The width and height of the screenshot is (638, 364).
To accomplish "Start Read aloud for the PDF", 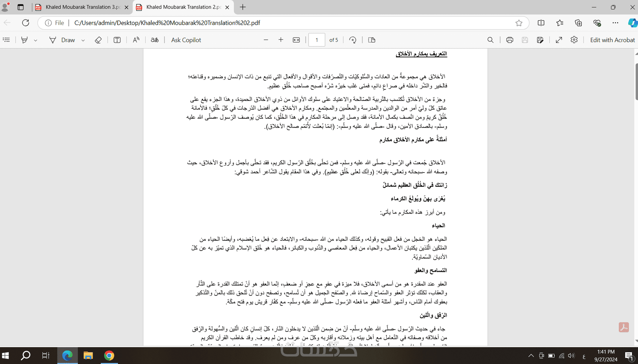I will (x=136, y=40).
